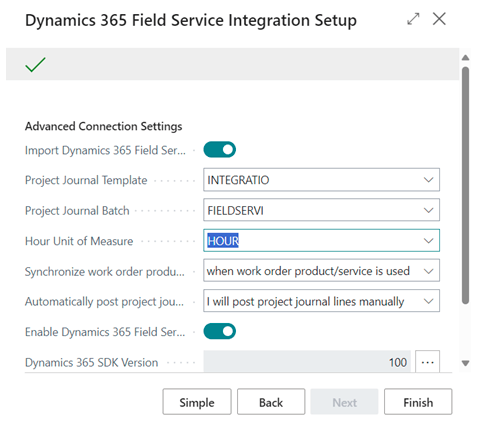The height and width of the screenshot is (425, 482).
Task: Click scrollbar down arrow
Action: tap(466, 363)
